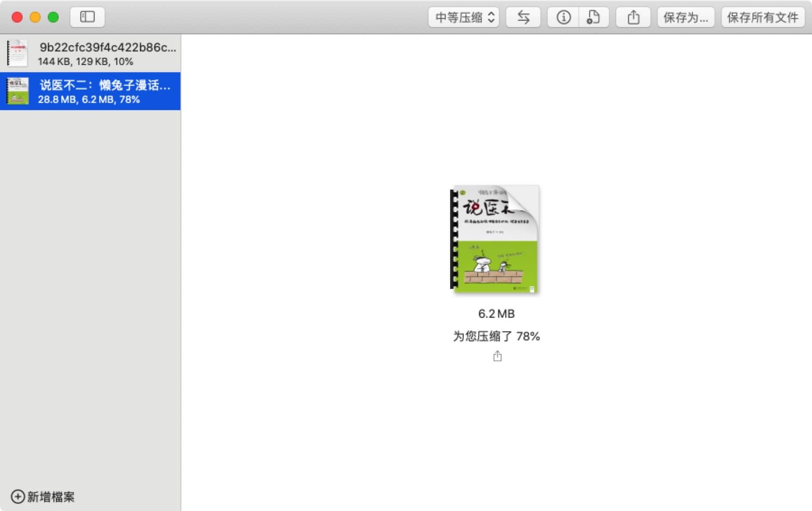The width and height of the screenshot is (812, 511).
Task: Click the 9b22cfc39f4c PDF thumbnail icon
Action: coord(18,53)
